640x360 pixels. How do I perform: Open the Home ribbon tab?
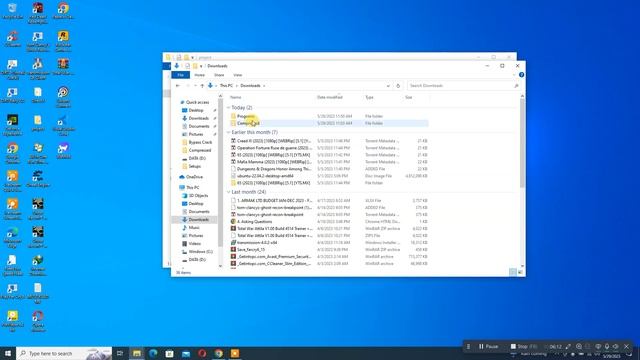[200, 75]
